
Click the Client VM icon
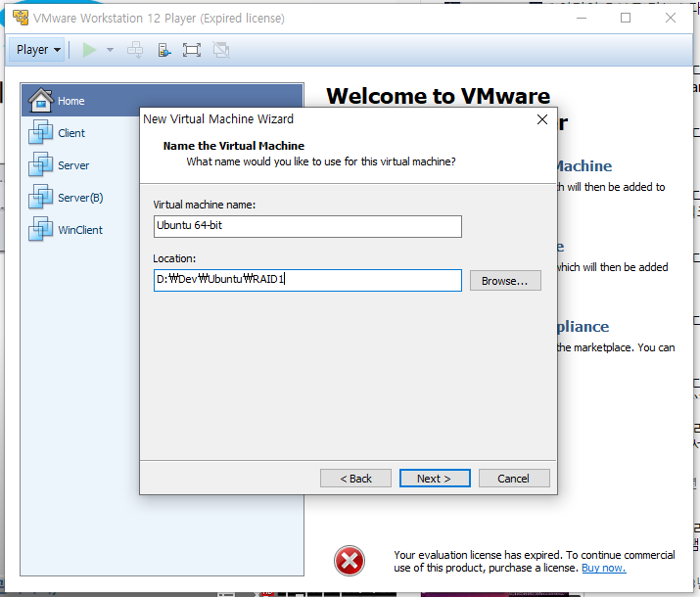40,132
